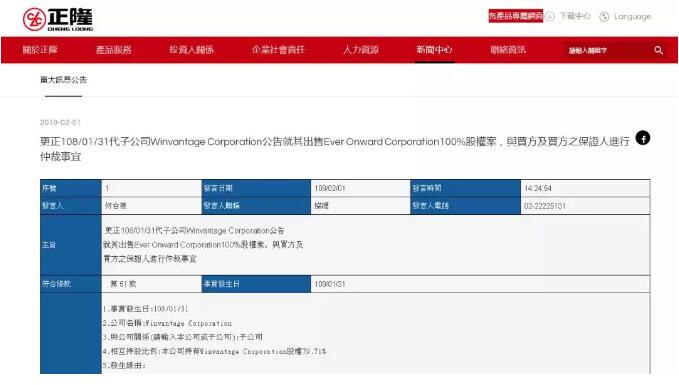Click the 第 51 款 cell
679x385 pixels.
pos(152,284)
